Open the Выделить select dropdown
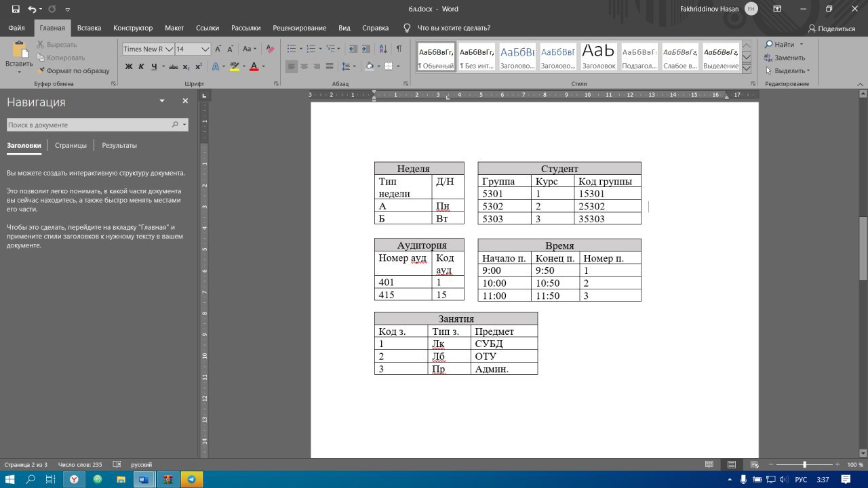This screenshot has width=868, height=488. point(788,70)
